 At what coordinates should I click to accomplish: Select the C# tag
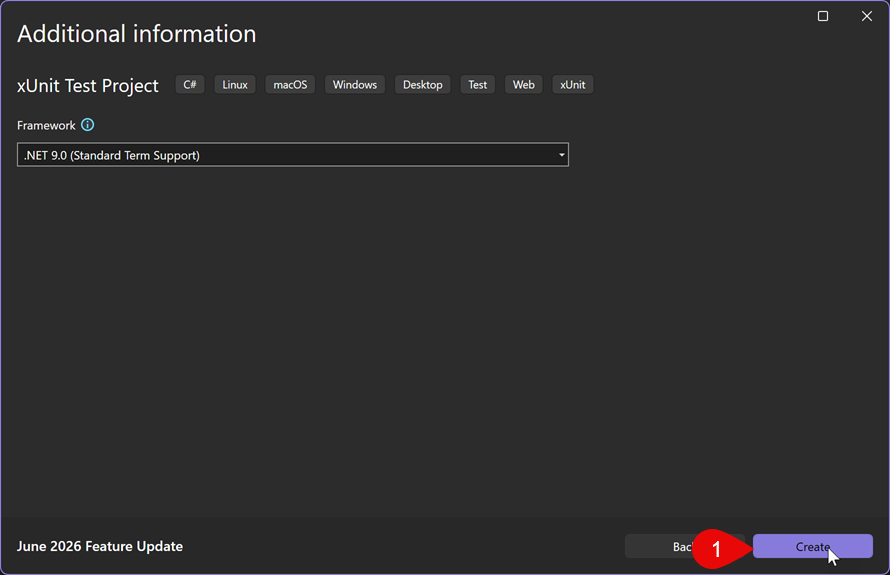190,85
